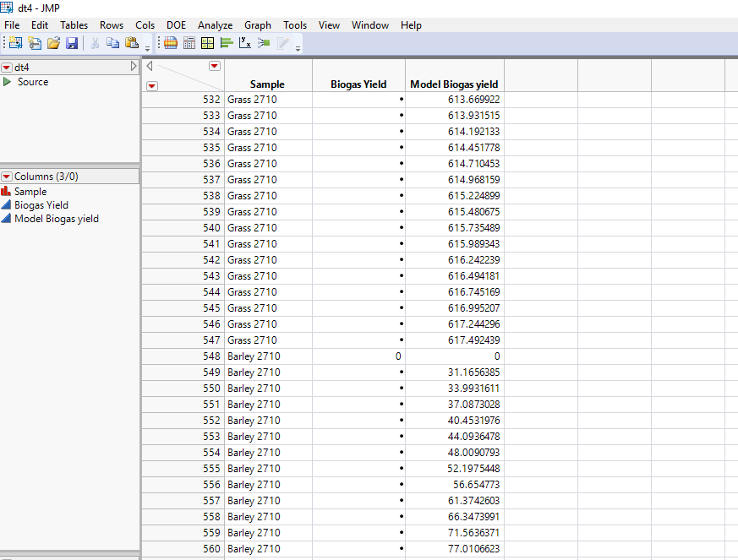Screen dimensions: 738x560
Task: Open the red triangle columns menu atop grid
Action: 214,66
